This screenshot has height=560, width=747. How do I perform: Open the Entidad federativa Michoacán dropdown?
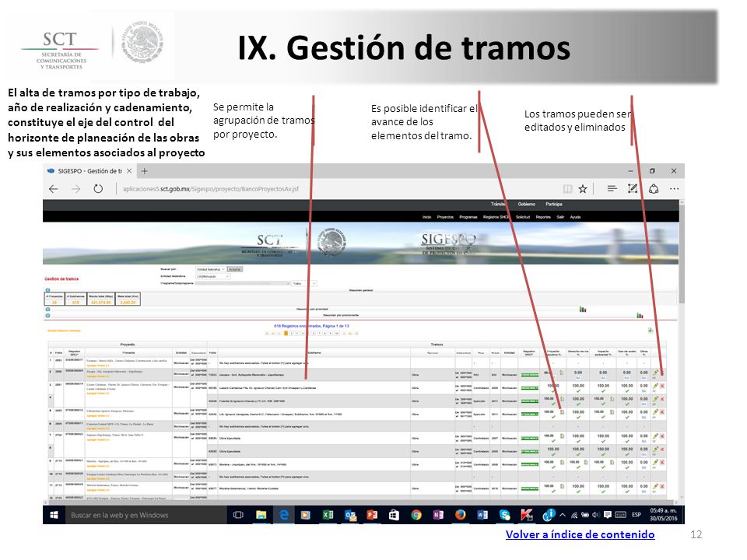click(213, 276)
